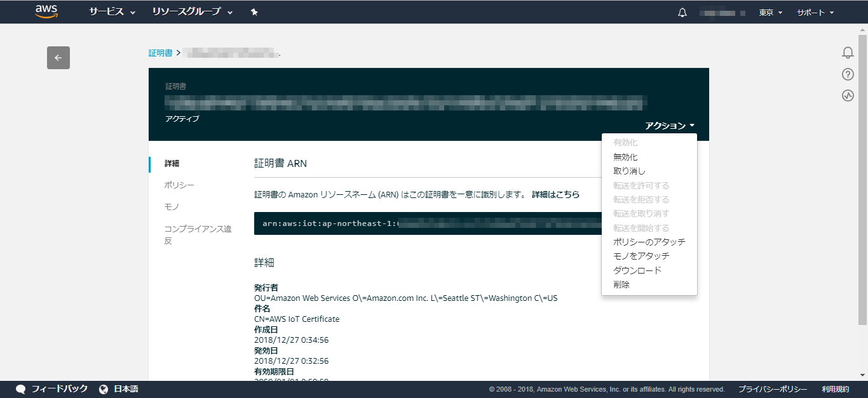Collapse the アクション dropdown
868x398 pixels.
[670, 126]
